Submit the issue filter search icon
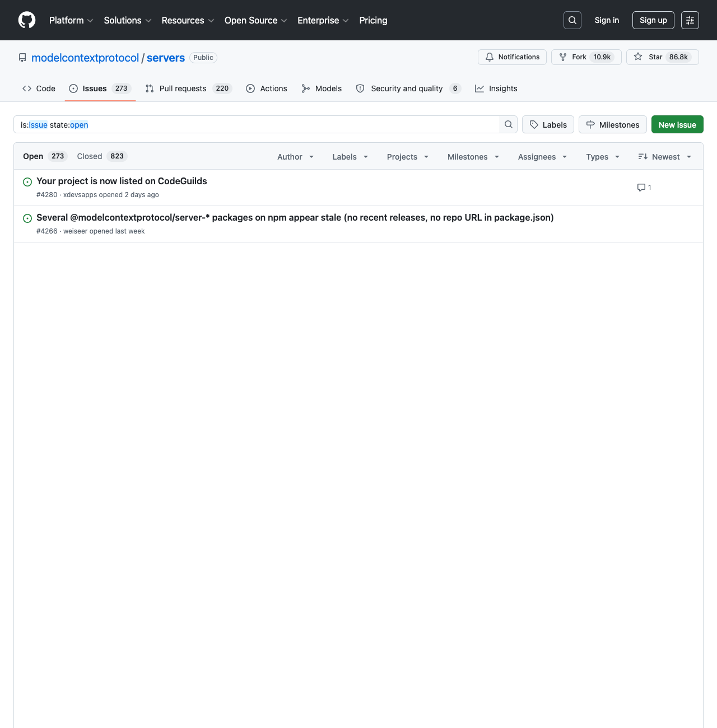The height and width of the screenshot is (728, 717). (x=509, y=124)
